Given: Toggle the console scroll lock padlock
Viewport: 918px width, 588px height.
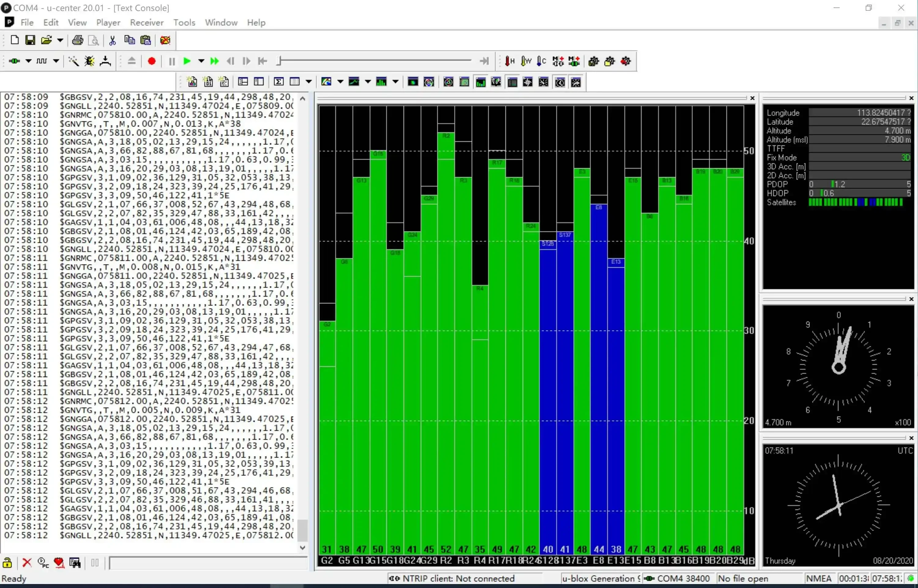Looking at the screenshot, I should pyautogui.click(x=7, y=563).
